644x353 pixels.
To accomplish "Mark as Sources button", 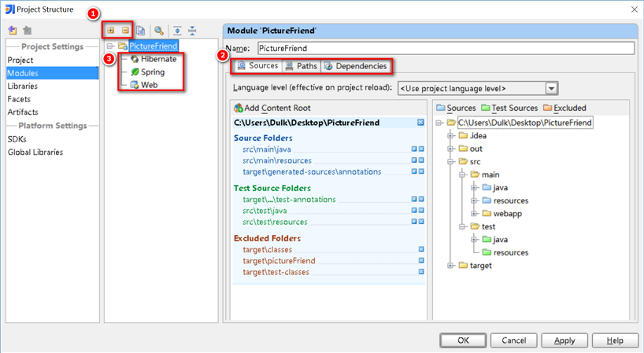I will (x=457, y=108).
